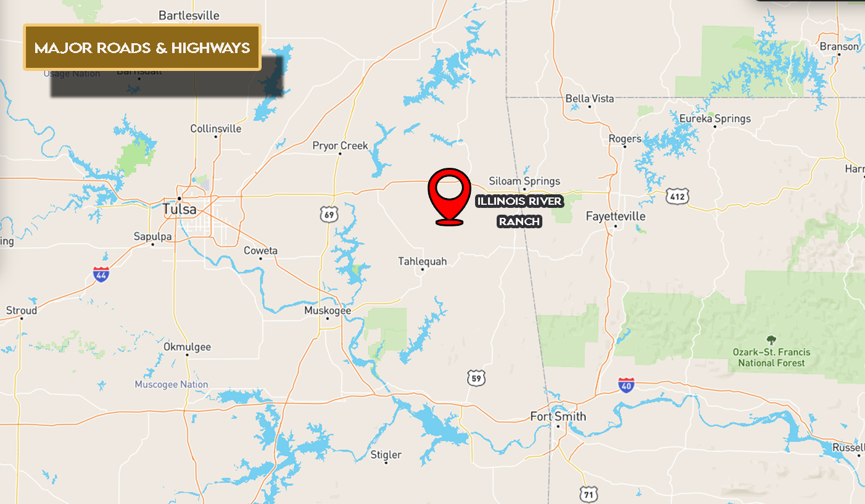Click the US Highway 412 shield
The width and height of the screenshot is (865, 504).
tap(676, 196)
